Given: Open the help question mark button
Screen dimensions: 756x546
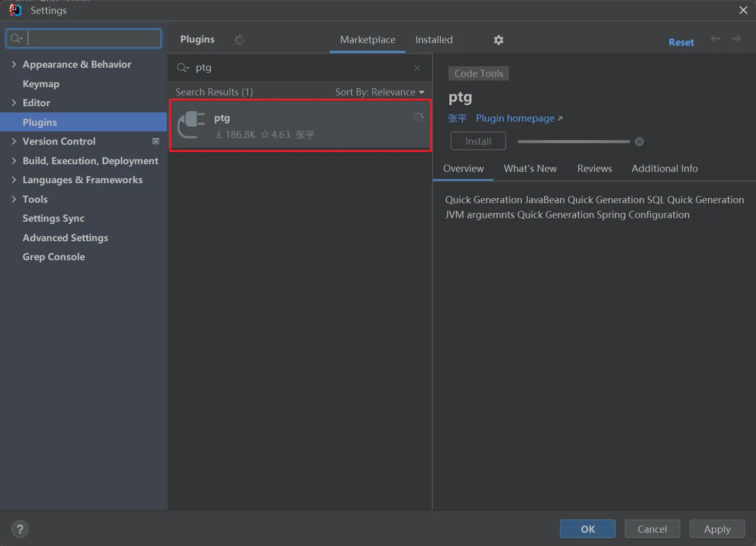Looking at the screenshot, I should [20, 529].
